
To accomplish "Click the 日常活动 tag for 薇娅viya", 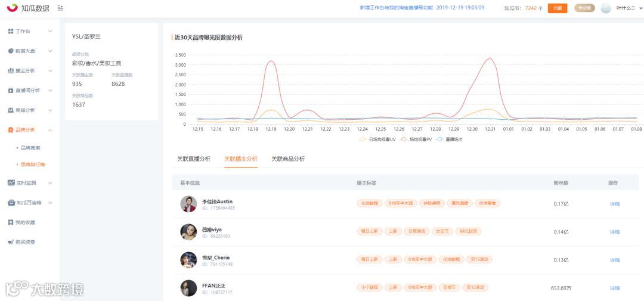I will pyautogui.click(x=416, y=231).
